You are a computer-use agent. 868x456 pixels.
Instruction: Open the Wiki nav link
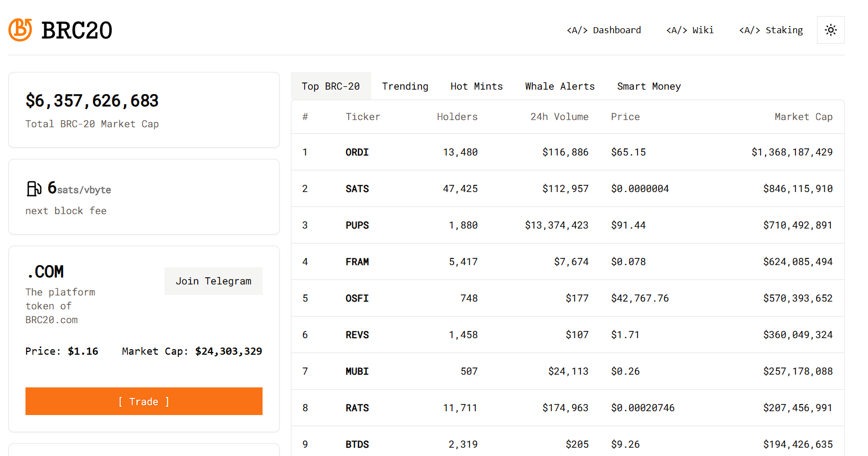(690, 30)
